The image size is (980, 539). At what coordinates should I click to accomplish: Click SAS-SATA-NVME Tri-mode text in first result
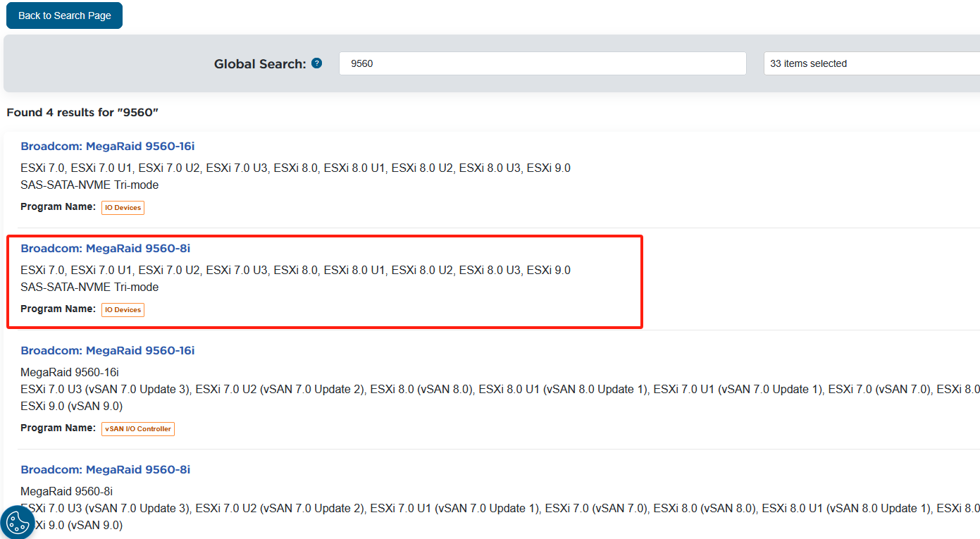tap(89, 185)
